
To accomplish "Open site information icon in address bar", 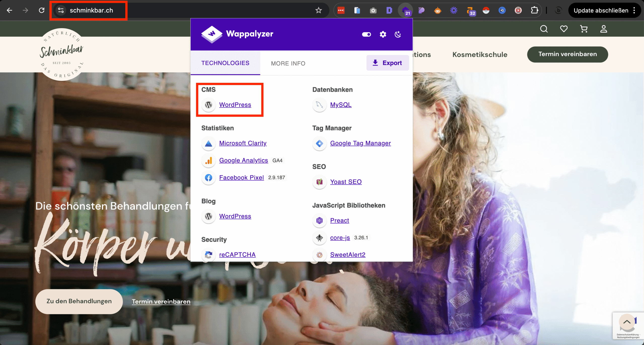I will click(x=61, y=10).
